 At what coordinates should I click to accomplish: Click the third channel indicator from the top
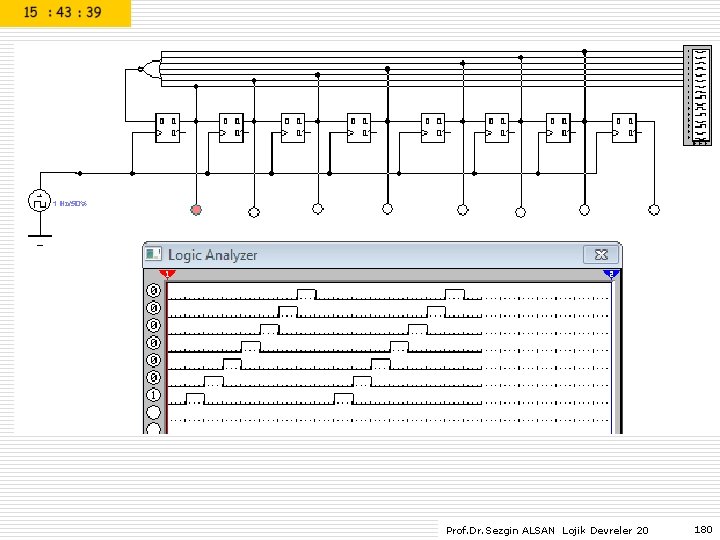point(154,325)
